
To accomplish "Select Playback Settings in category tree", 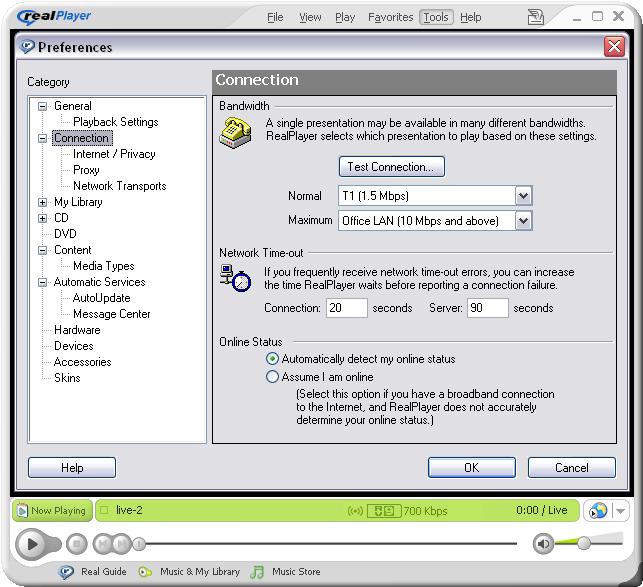I will pyautogui.click(x=116, y=122).
